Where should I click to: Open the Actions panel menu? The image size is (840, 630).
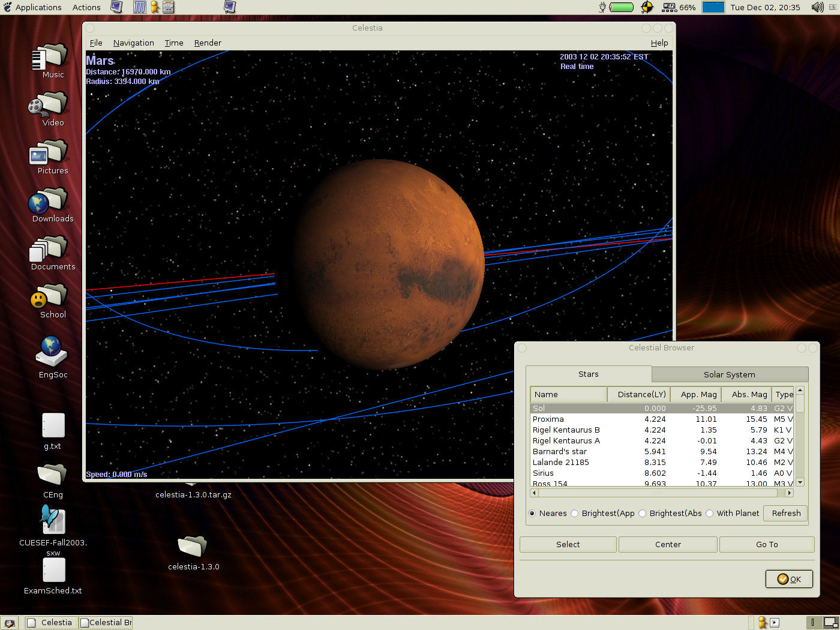(x=86, y=7)
